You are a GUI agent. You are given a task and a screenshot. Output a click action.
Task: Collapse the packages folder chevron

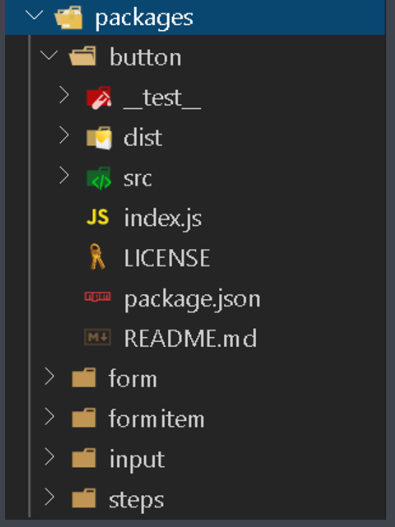(34, 15)
